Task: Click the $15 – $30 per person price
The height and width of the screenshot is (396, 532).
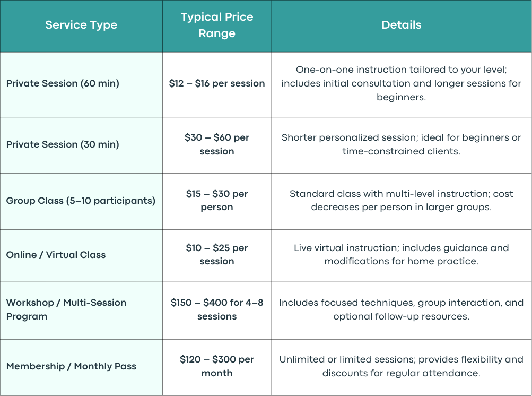Action: coord(217,200)
